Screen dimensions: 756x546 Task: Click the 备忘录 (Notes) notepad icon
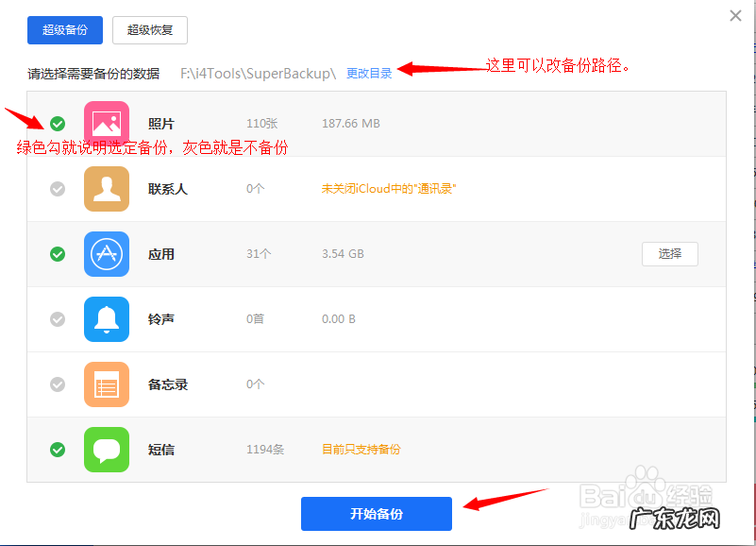106,384
